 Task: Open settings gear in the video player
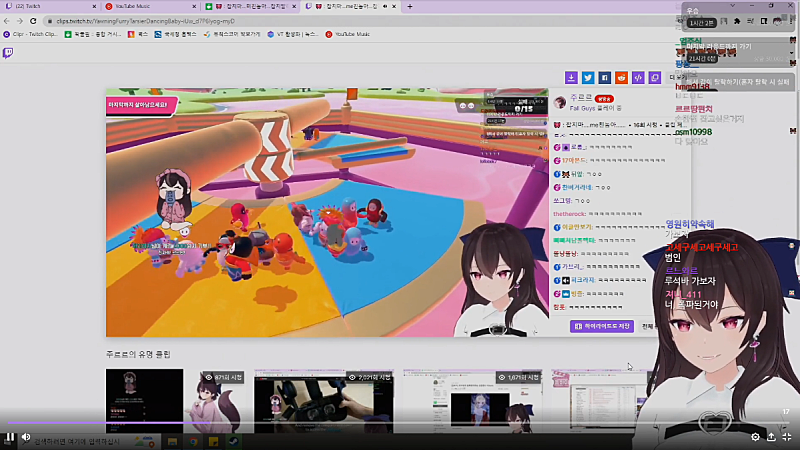(755, 437)
